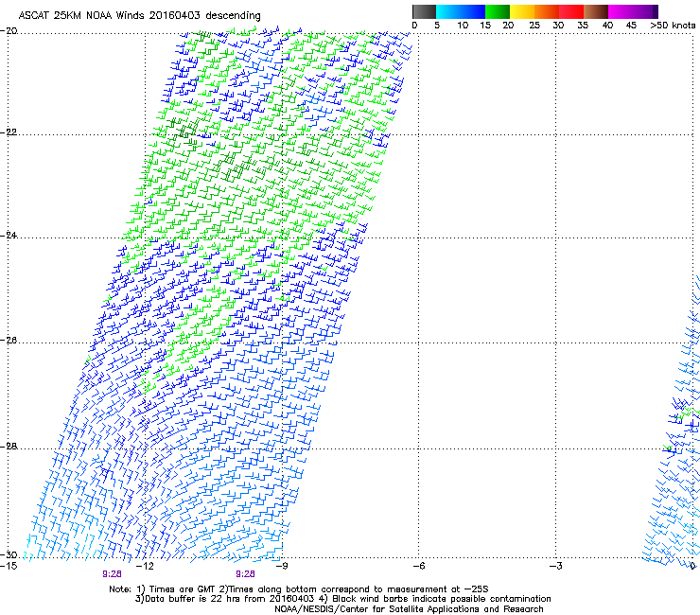Click the '>50 knots' legend label
700x615 pixels.
pyautogui.click(x=673, y=26)
